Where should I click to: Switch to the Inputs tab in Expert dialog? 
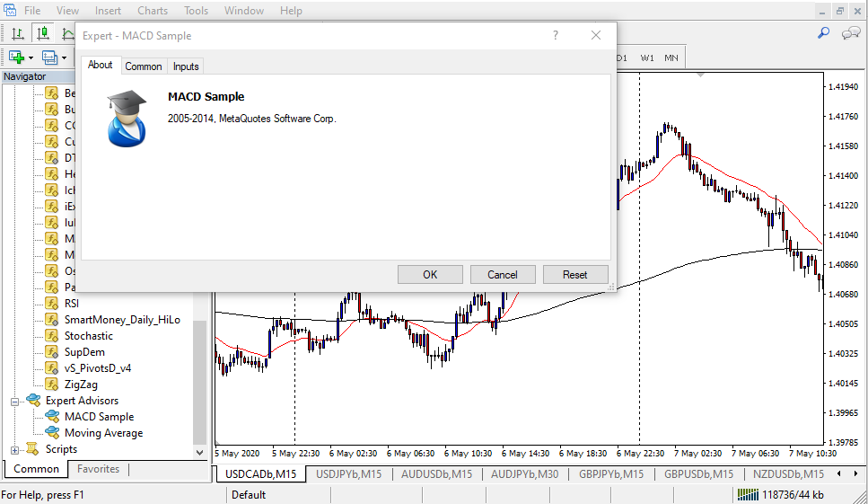click(x=186, y=66)
